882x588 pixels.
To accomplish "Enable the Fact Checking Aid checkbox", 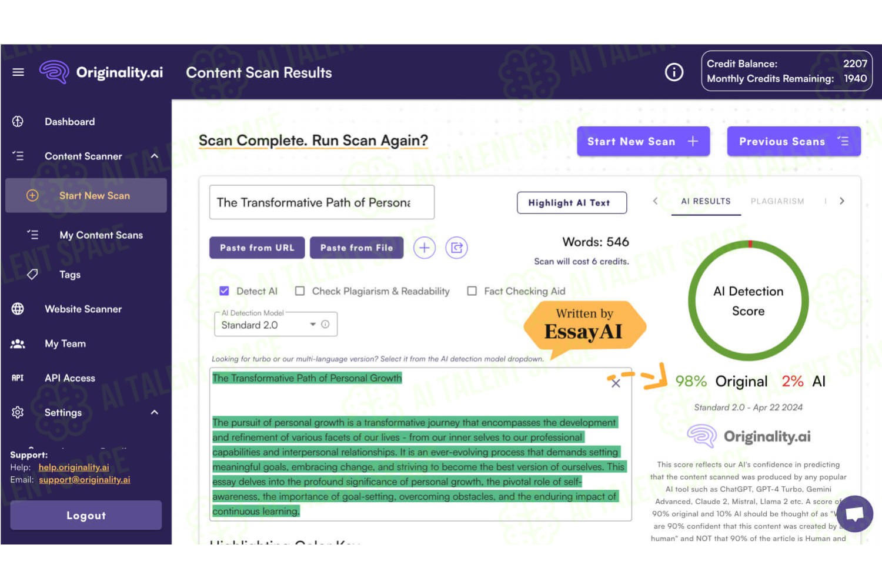I will point(472,290).
